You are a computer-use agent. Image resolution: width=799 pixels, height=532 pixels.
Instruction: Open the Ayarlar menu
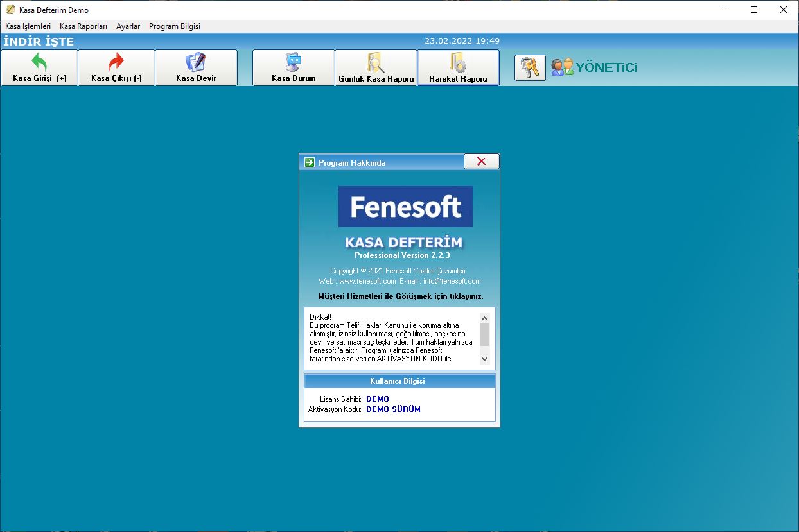[128, 26]
